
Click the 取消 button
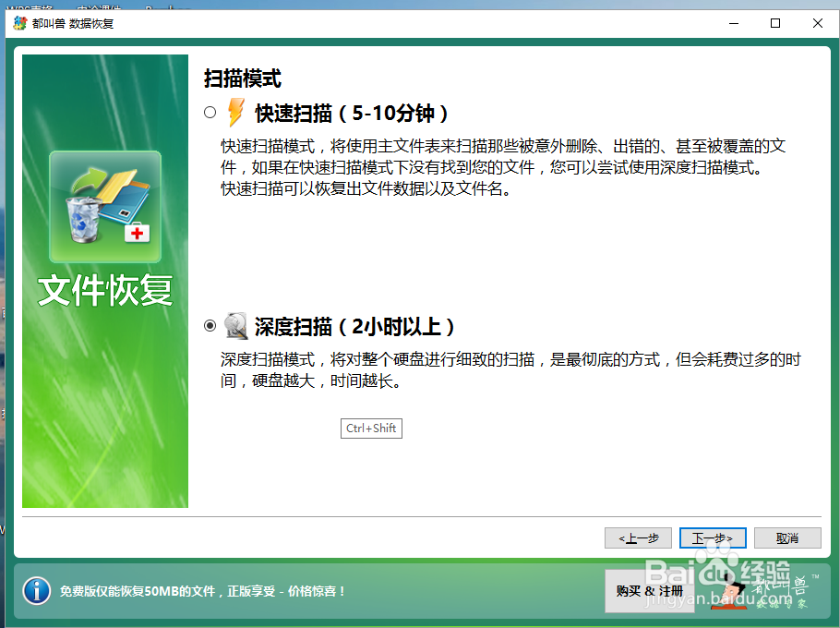787,537
